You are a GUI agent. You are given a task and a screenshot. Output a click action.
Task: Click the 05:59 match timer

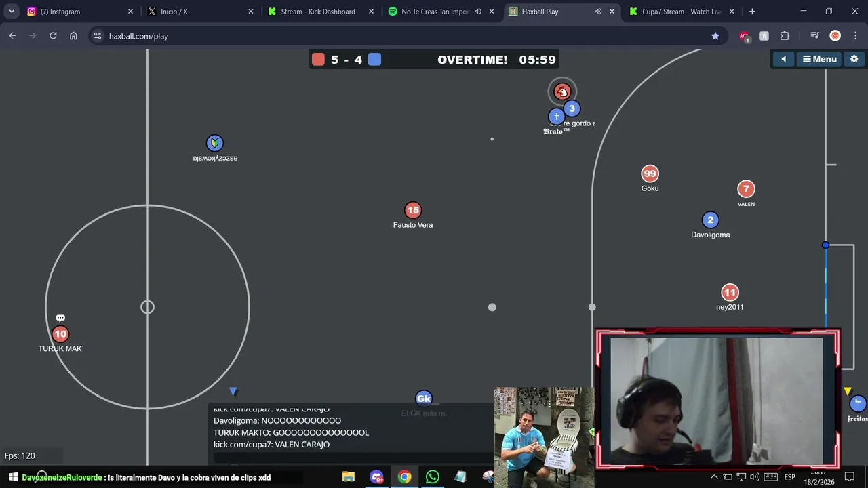pos(537,60)
